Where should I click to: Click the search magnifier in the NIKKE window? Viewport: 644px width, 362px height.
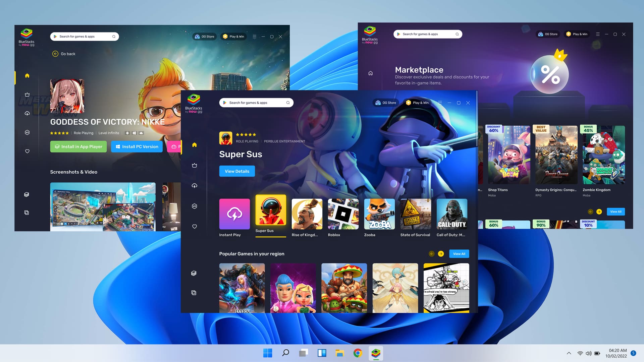coord(114,37)
